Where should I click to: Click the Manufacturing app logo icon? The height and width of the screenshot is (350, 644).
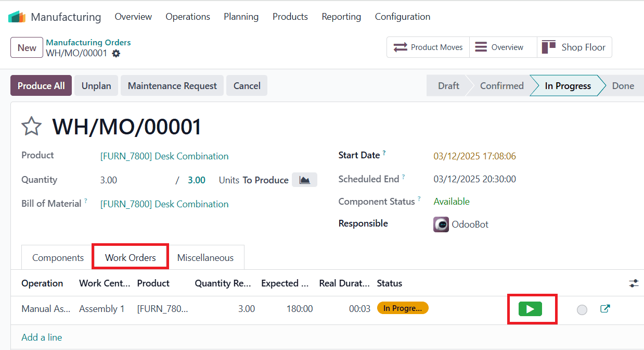tap(17, 17)
